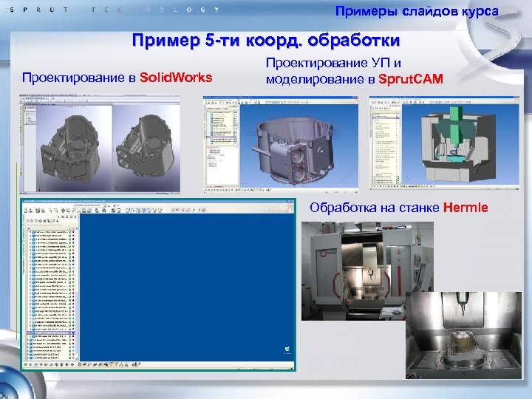
Task: Click the desktop icon in the blue SprutCAM viewport corner
Action: tap(287, 349)
